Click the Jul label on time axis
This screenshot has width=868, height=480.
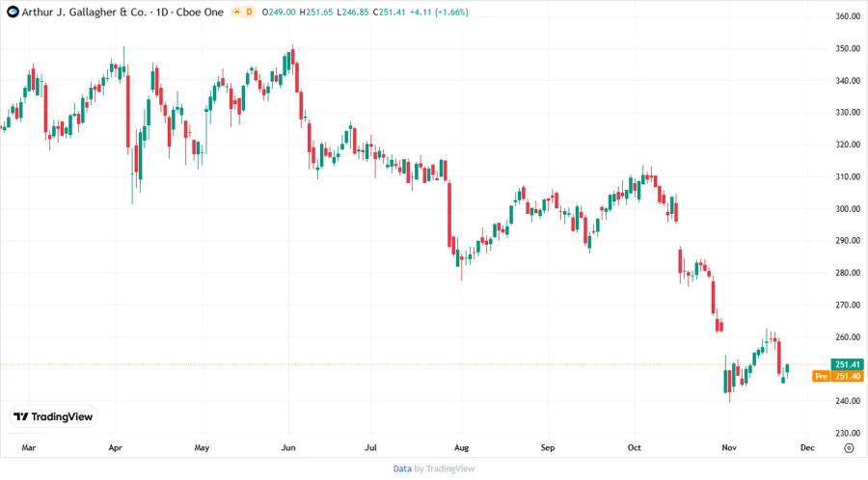click(371, 447)
